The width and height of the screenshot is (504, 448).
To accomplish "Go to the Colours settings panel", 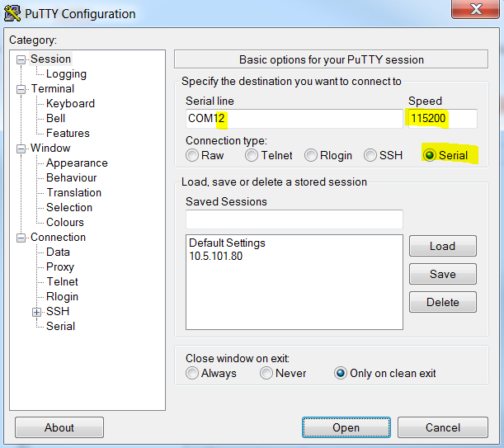I will 64,222.
